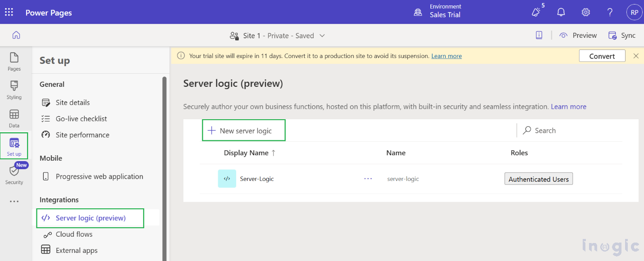Select the Styling workspace icon
This screenshot has width=644, height=261.
click(x=14, y=89)
